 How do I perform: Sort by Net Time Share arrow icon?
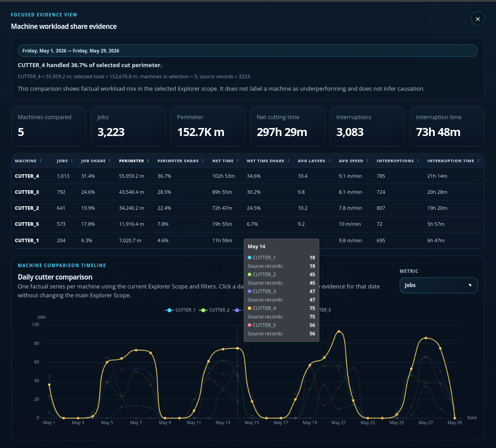point(289,161)
